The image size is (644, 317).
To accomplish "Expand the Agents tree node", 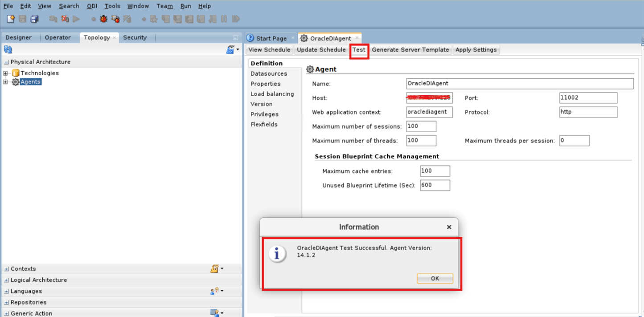I will tap(5, 81).
